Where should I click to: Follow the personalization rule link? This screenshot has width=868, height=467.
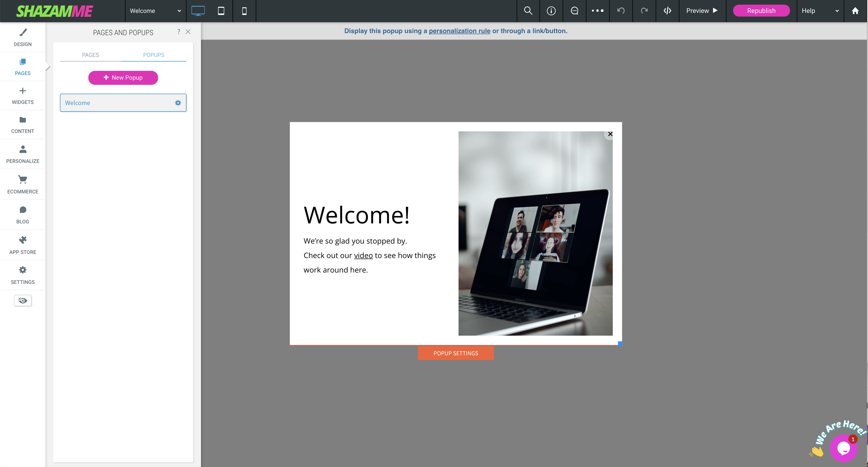[x=459, y=31]
